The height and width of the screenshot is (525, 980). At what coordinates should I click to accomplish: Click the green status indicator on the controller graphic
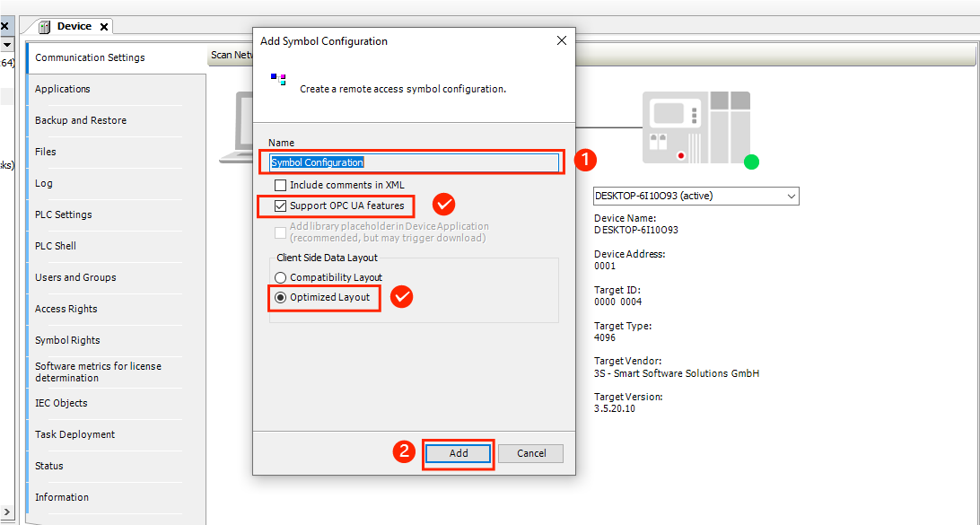pyautogui.click(x=751, y=162)
